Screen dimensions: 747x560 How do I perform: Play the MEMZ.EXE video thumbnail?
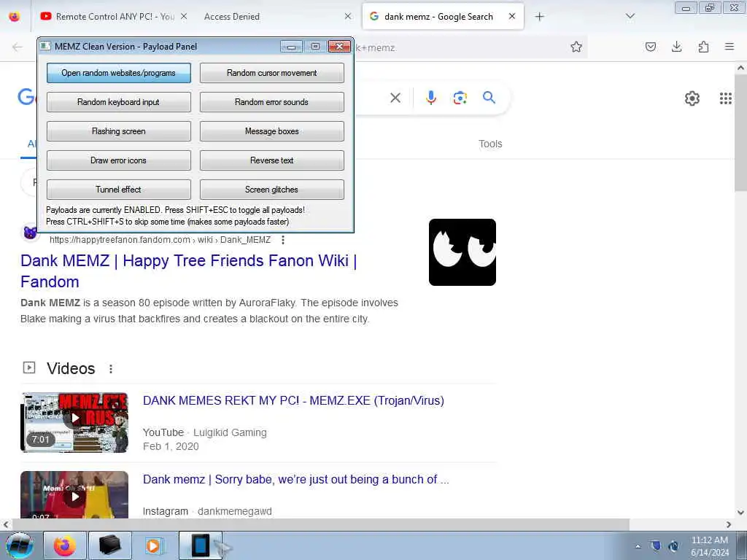[x=74, y=422]
